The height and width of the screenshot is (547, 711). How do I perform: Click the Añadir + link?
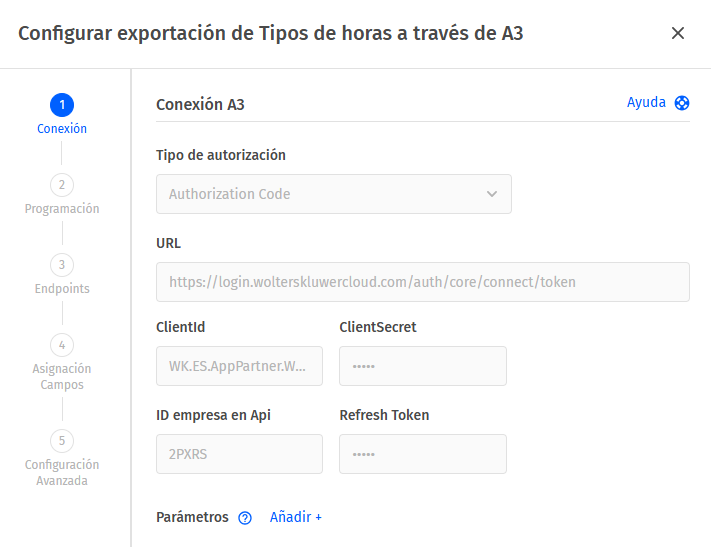point(296,517)
